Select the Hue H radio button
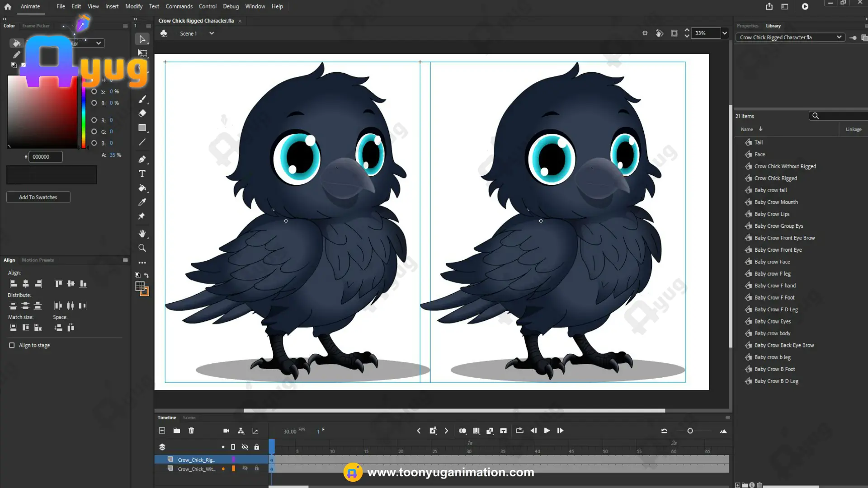 click(94, 80)
